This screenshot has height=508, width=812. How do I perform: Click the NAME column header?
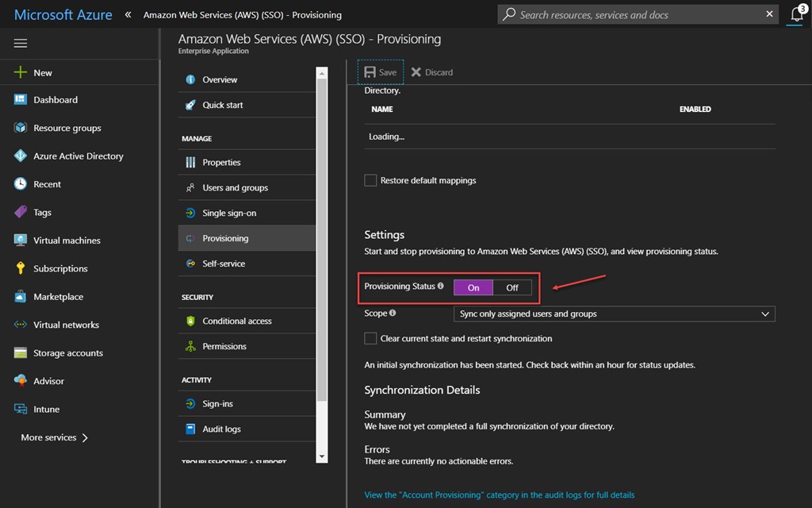(382, 109)
